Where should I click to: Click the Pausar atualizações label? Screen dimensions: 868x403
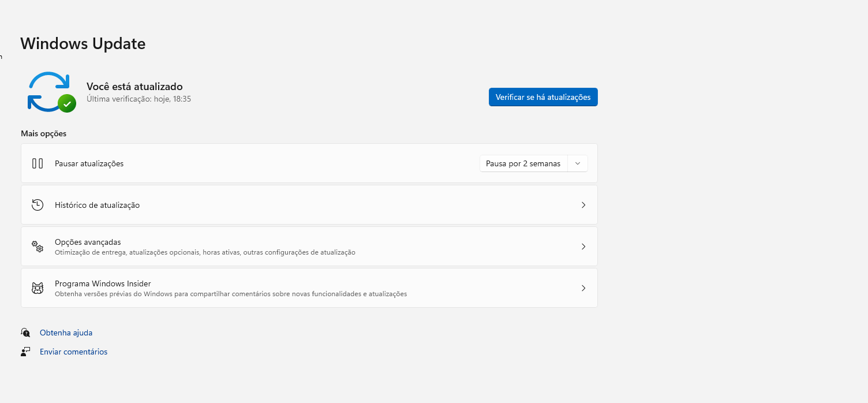pyautogui.click(x=89, y=163)
